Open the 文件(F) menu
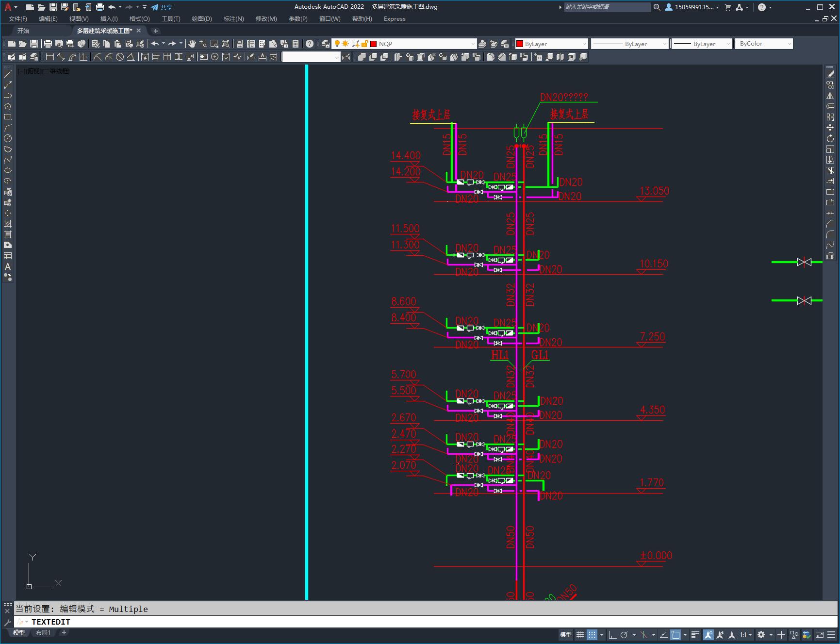The width and height of the screenshot is (840, 644). coord(18,19)
